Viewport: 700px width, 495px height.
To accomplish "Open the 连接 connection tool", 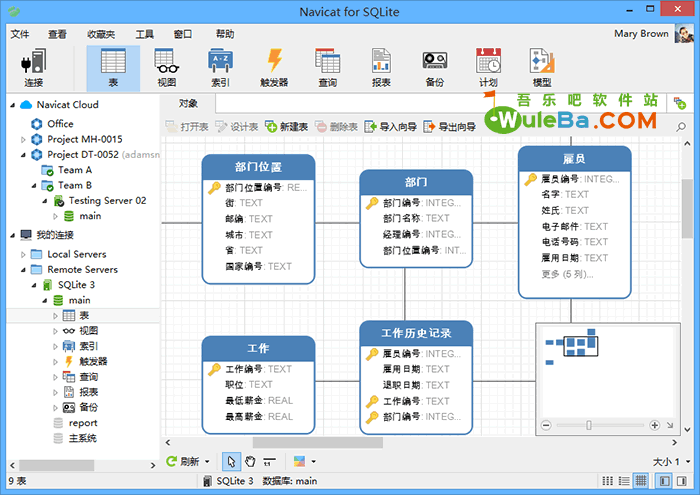I will pos(33,68).
